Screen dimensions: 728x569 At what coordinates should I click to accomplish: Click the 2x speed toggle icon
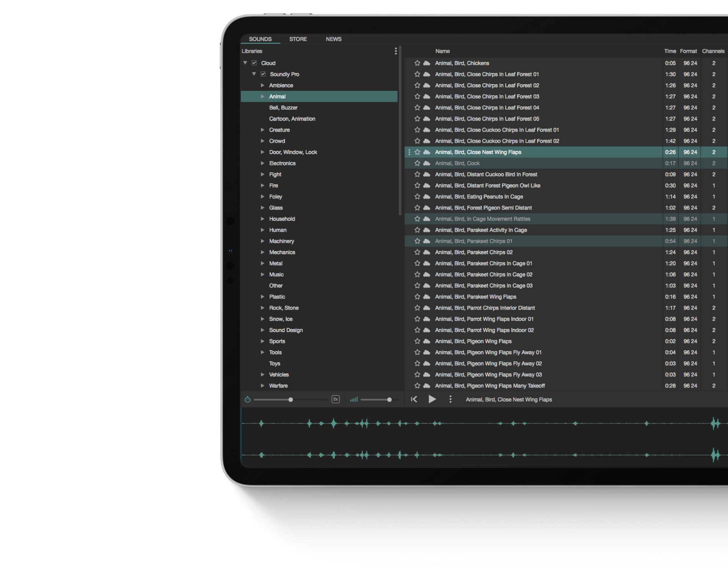[335, 399]
